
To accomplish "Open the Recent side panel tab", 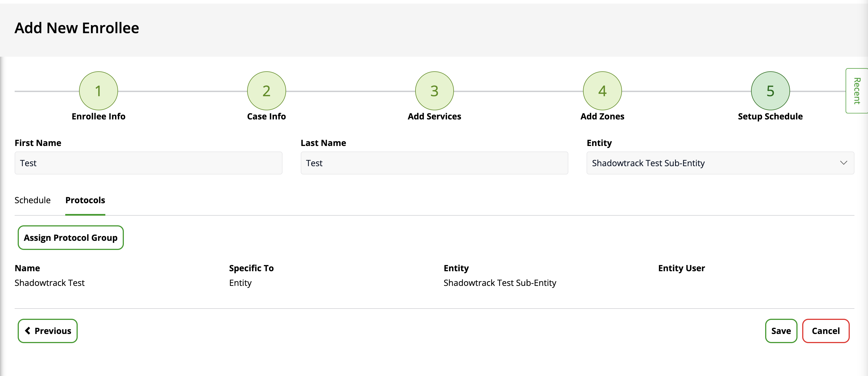I will 857,91.
